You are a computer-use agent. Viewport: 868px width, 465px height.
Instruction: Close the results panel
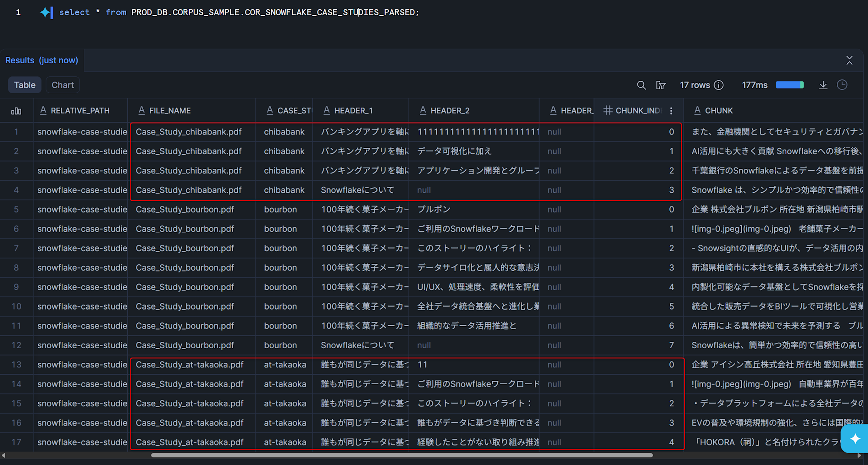pos(849,60)
